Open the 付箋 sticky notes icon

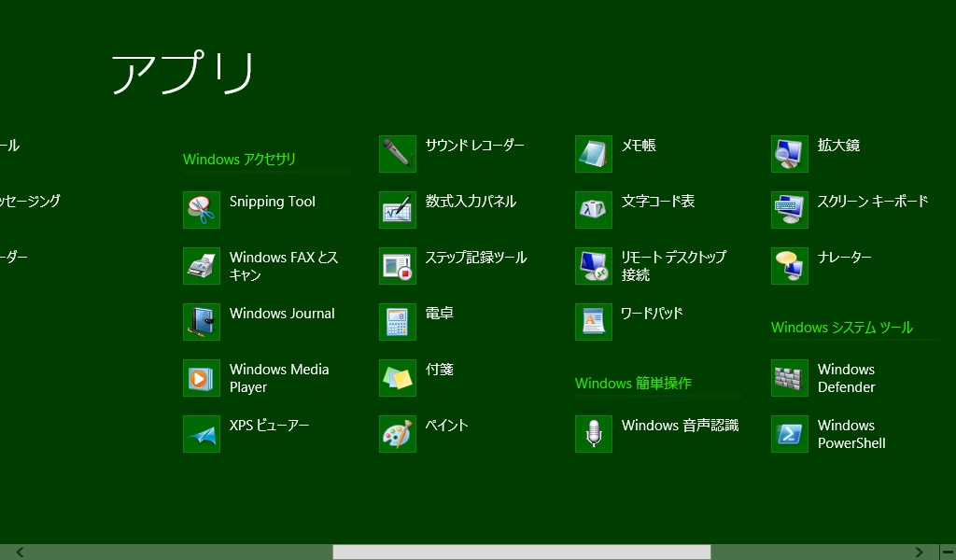coord(398,378)
